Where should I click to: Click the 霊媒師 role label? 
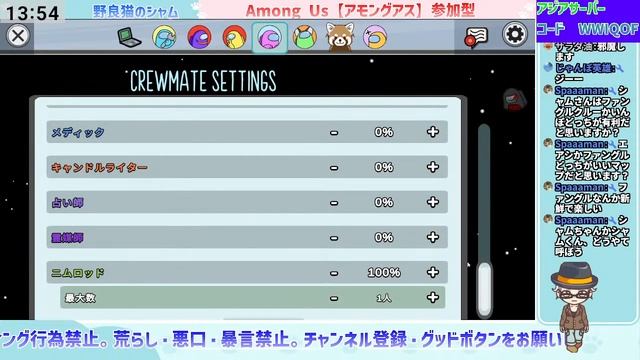click(x=67, y=238)
